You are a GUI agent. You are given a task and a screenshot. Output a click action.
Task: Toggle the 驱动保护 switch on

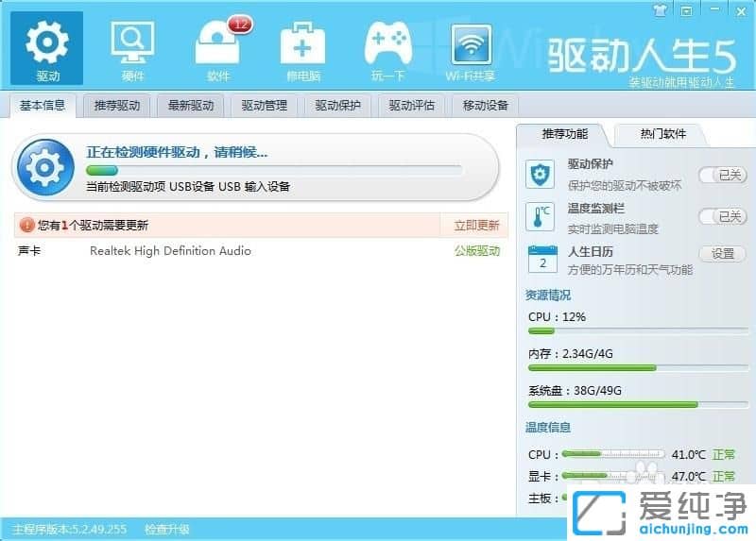723,175
